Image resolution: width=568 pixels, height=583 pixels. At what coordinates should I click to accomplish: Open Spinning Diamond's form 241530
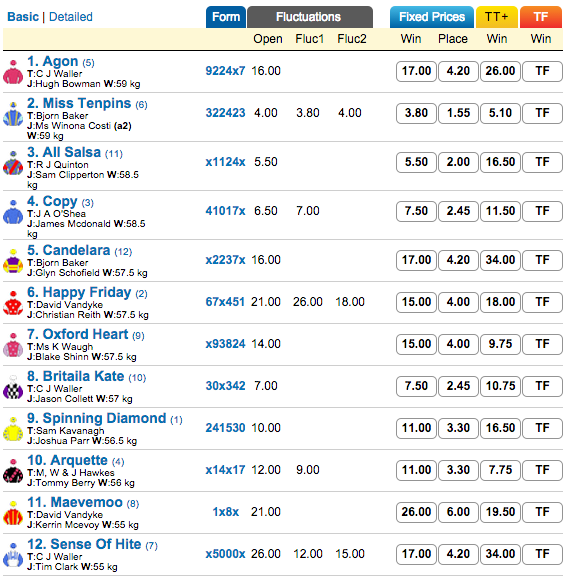[225, 428]
